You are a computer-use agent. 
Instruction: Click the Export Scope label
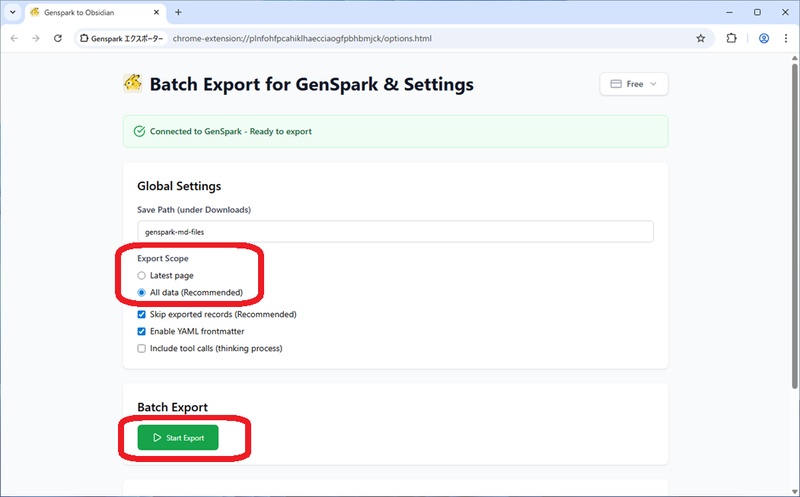point(163,259)
